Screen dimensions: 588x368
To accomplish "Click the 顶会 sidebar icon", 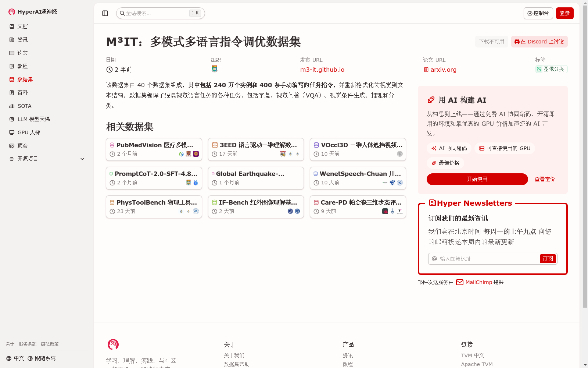I will click(x=12, y=146).
